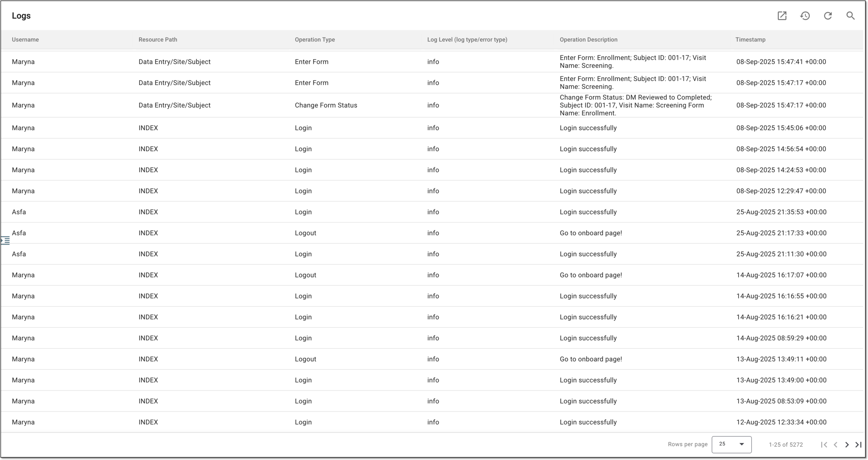Open the search magnifier icon

click(850, 16)
